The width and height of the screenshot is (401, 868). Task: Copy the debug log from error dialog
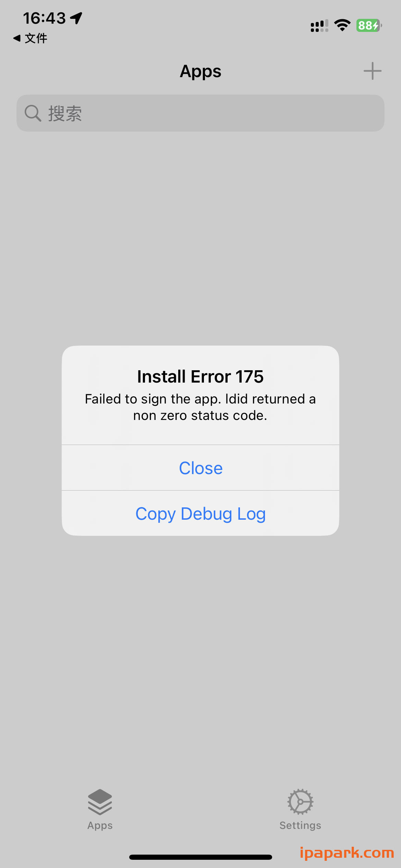[200, 514]
